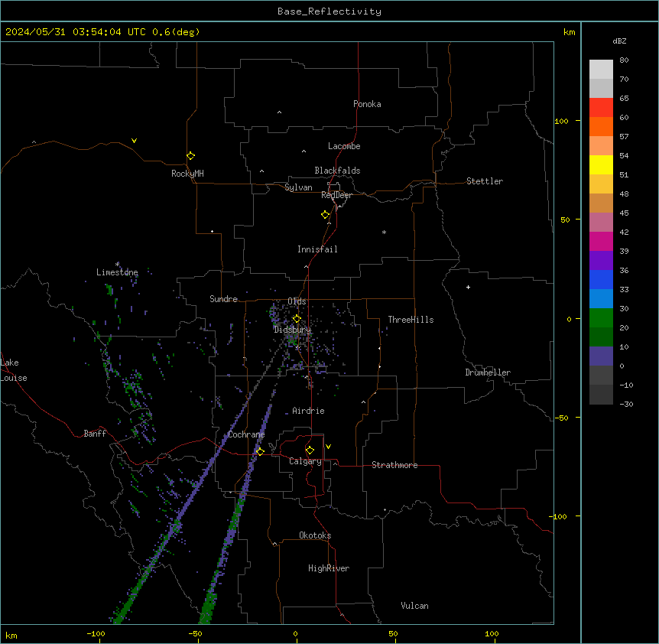Click the RedDeer label
This screenshot has height=644, width=659.
[336, 195]
